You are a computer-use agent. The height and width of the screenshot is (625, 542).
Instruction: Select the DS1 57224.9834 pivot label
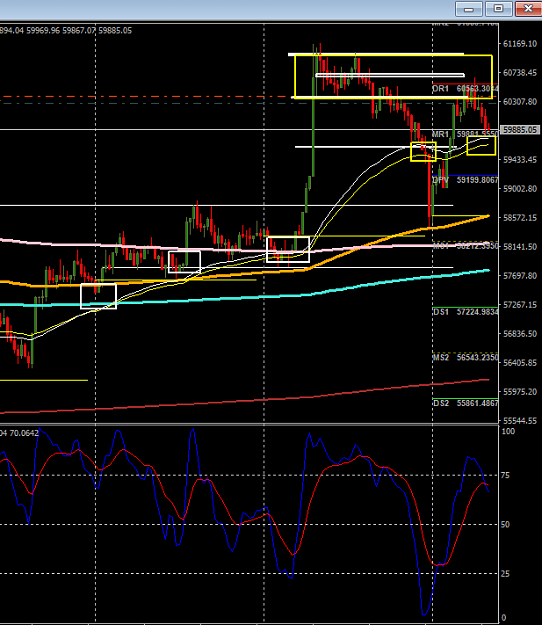coord(465,312)
